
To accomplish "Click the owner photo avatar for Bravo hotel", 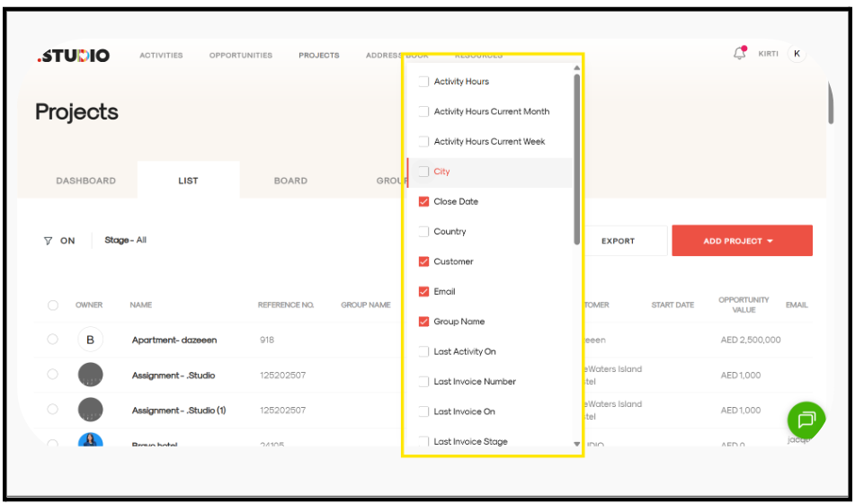I will (x=90, y=442).
